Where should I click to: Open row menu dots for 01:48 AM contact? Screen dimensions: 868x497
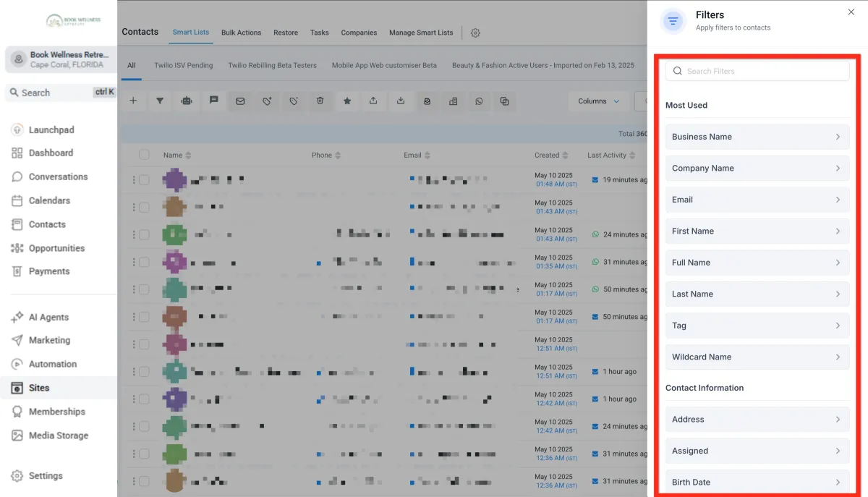click(134, 179)
